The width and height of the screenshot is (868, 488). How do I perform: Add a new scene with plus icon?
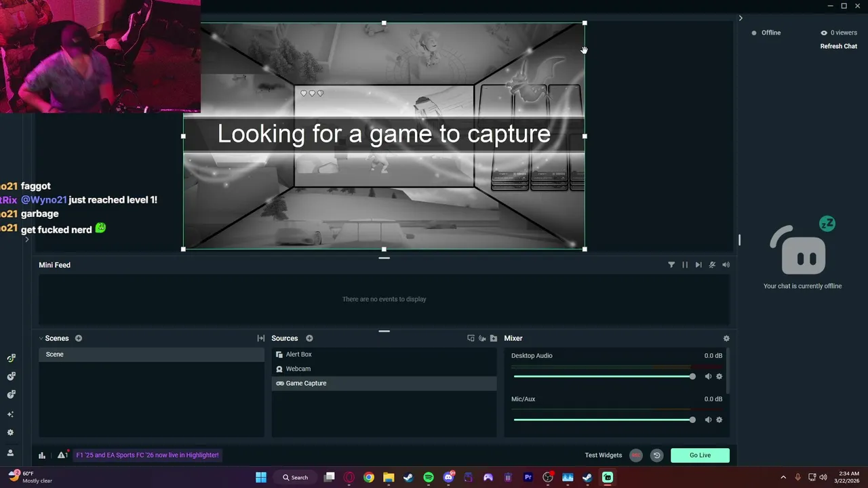tap(79, 338)
